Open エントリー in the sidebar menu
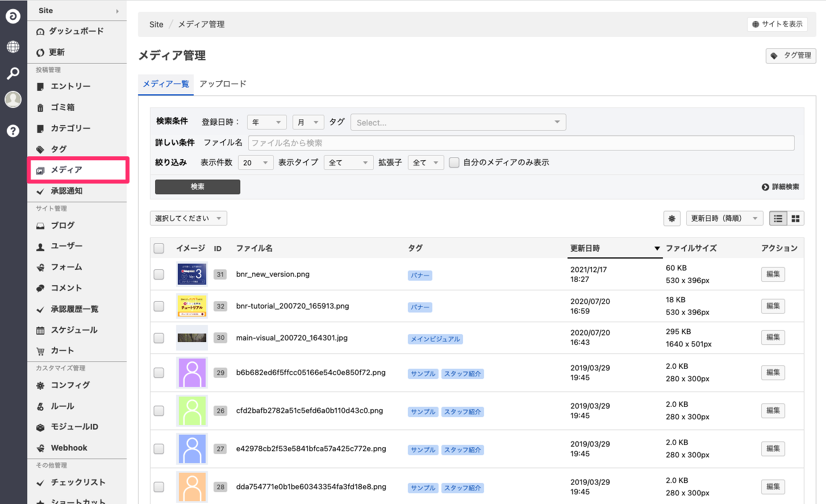The height and width of the screenshot is (504, 826). [70, 86]
